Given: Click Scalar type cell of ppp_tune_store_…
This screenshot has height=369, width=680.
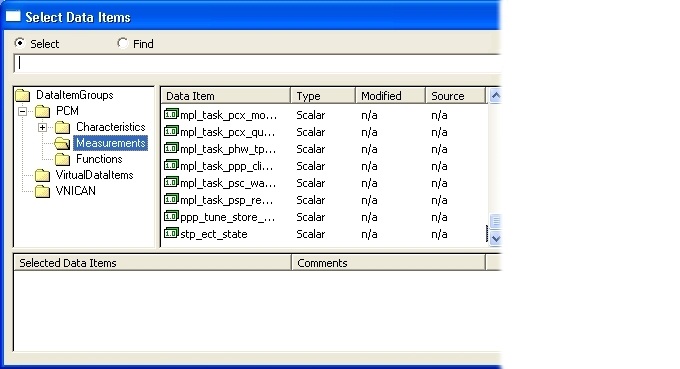Looking at the screenshot, I should click(311, 217).
